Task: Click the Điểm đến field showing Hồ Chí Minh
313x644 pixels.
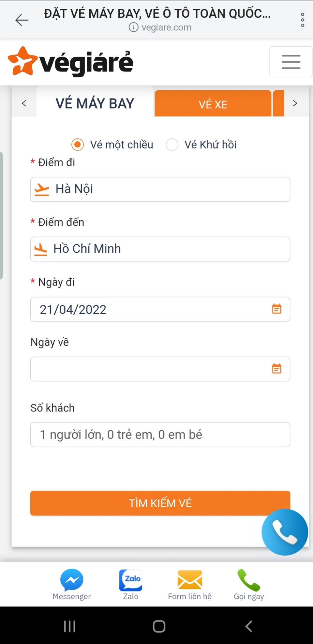Action: coord(160,249)
